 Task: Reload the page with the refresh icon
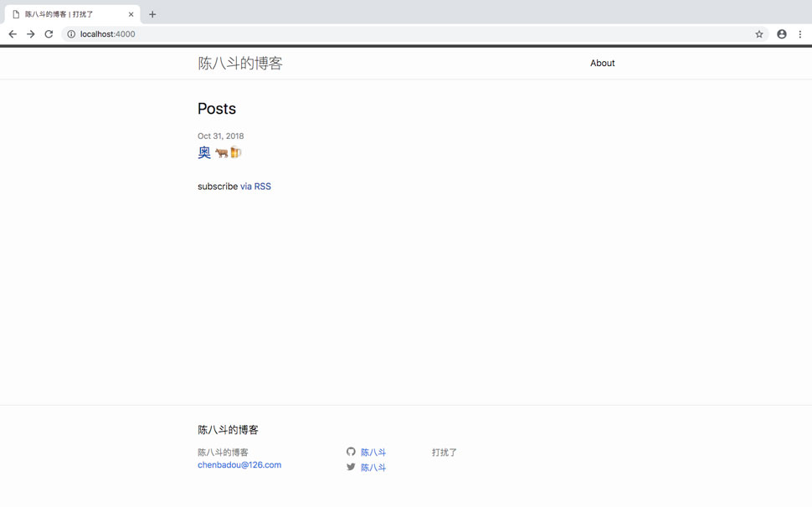[x=49, y=34]
